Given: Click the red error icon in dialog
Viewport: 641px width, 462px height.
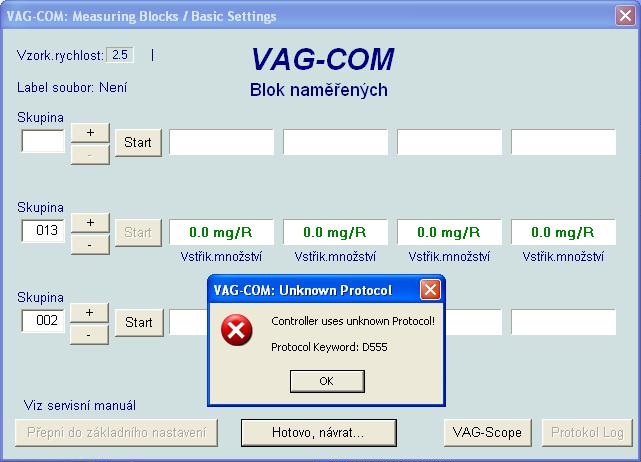Looking at the screenshot, I should click(237, 332).
